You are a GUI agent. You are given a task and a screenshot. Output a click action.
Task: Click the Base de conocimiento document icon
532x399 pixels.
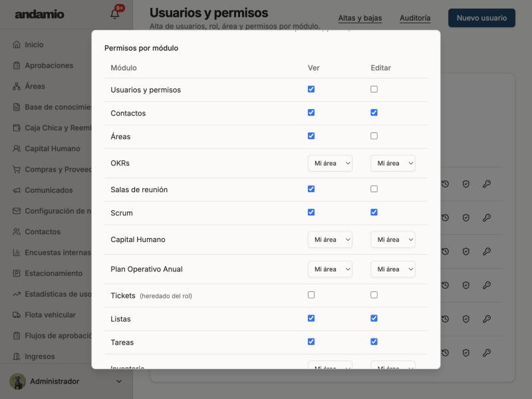click(x=16, y=107)
